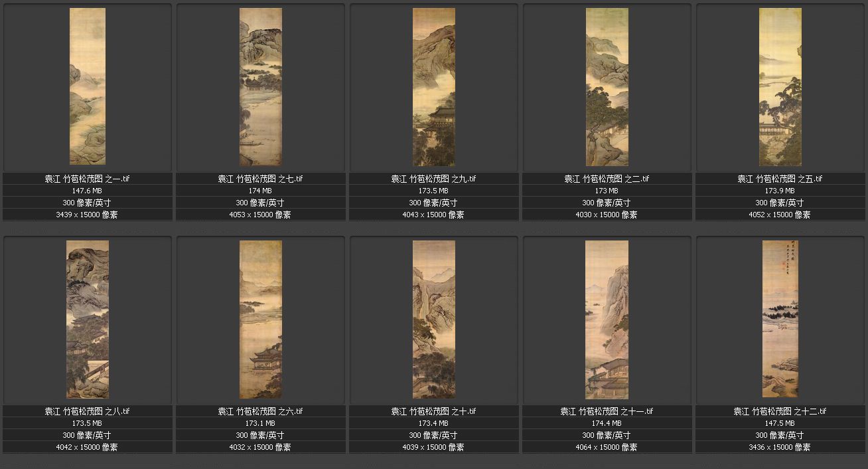Select the 之八.tif painting thumbnail
This screenshot has height=469, width=868.
coord(88,319)
